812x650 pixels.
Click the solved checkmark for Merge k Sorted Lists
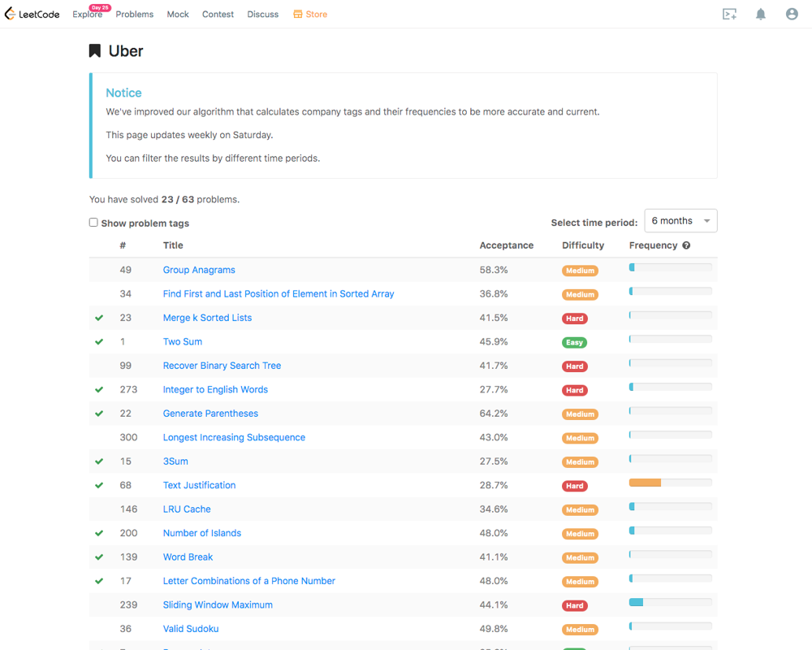(x=99, y=318)
